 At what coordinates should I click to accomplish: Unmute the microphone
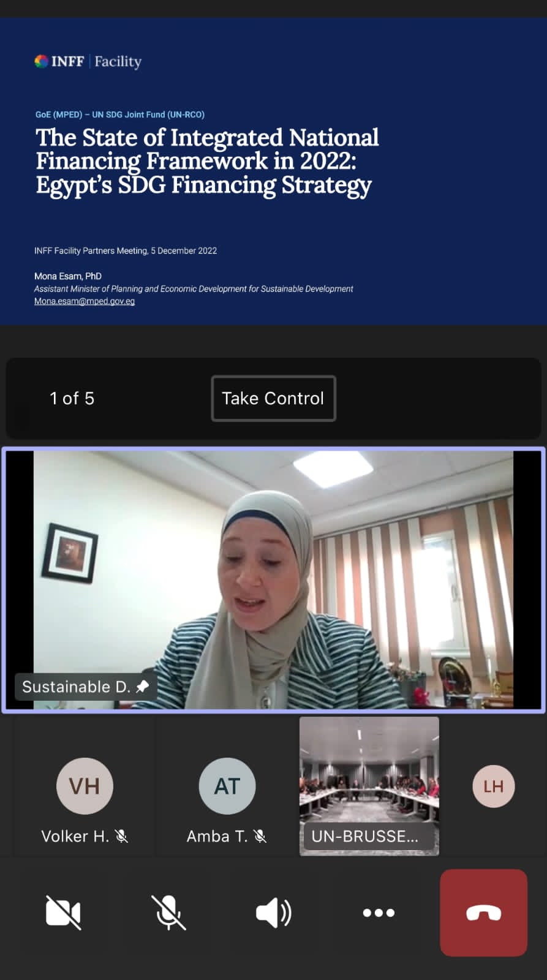pyautogui.click(x=168, y=913)
